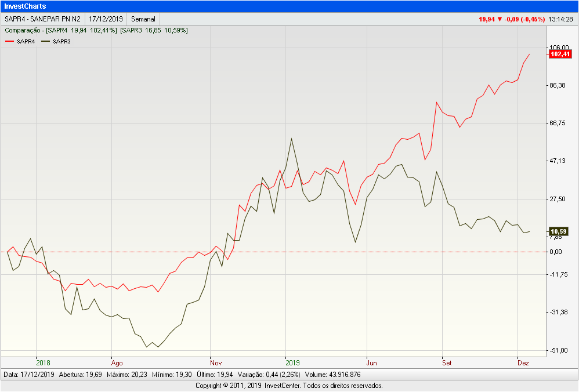Click the -11,75 axis label
The image size is (579, 392).
[558, 274]
